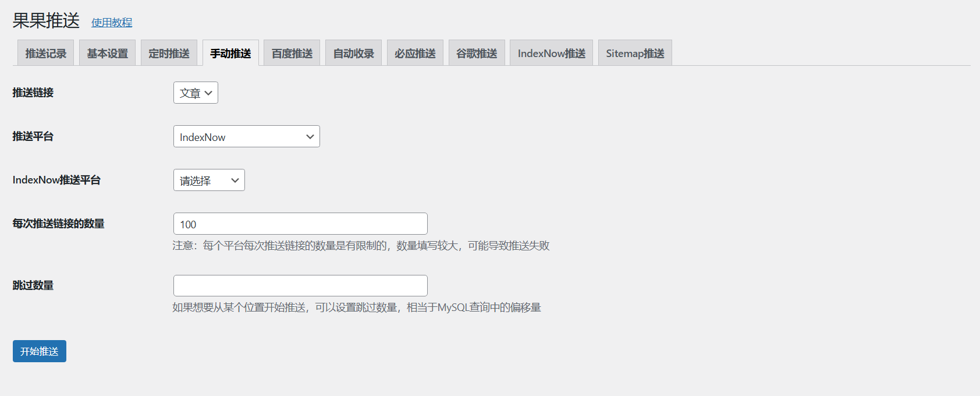The width and height of the screenshot is (980, 396).
Task: Switch to the 基本设置 tab
Action: point(108,53)
